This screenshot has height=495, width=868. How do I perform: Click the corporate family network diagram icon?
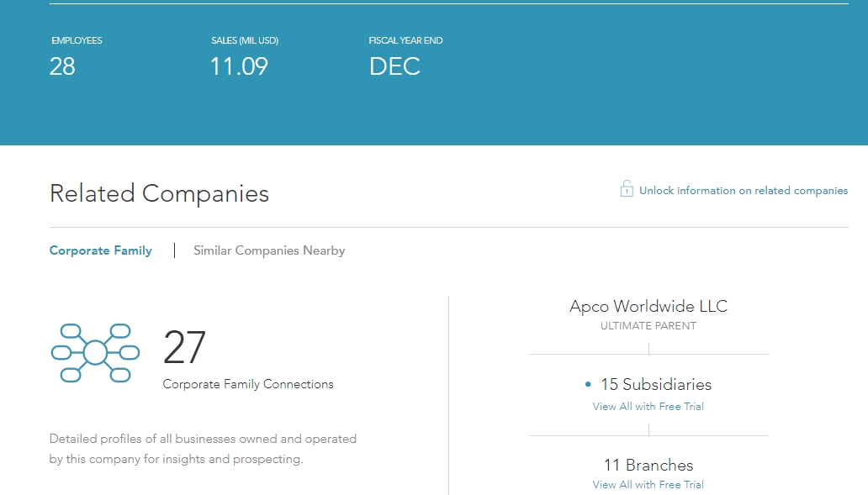click(x=95, y=353)
